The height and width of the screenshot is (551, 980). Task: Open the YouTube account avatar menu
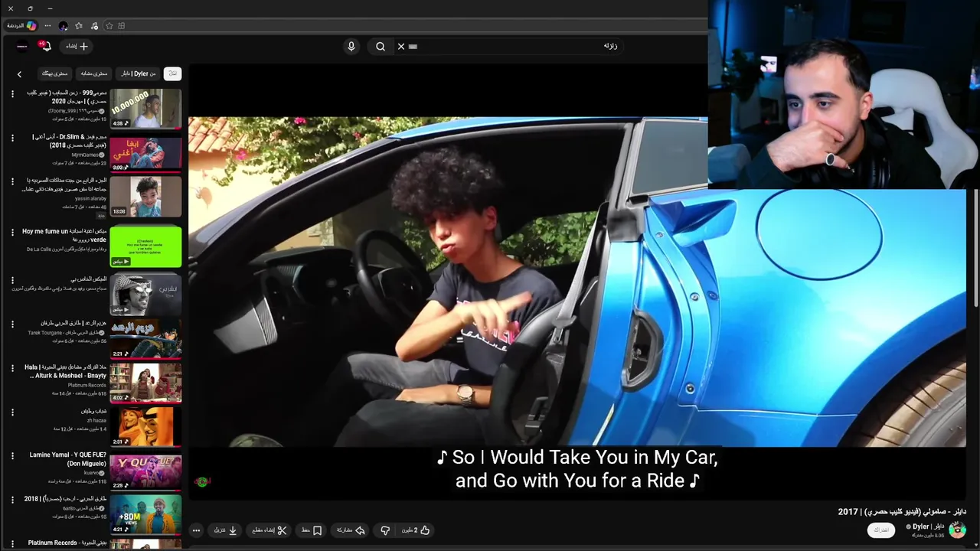pos(22,46)
